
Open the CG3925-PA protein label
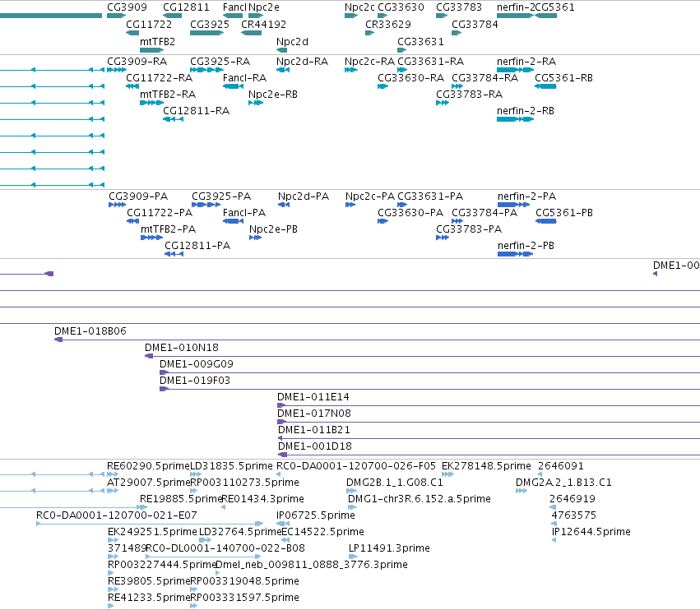(221, 196)
